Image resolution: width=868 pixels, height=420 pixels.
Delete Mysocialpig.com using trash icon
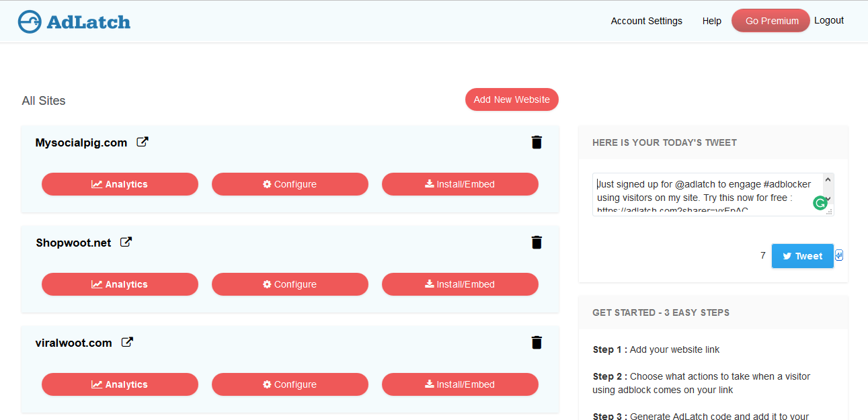(x=537, y=142)
